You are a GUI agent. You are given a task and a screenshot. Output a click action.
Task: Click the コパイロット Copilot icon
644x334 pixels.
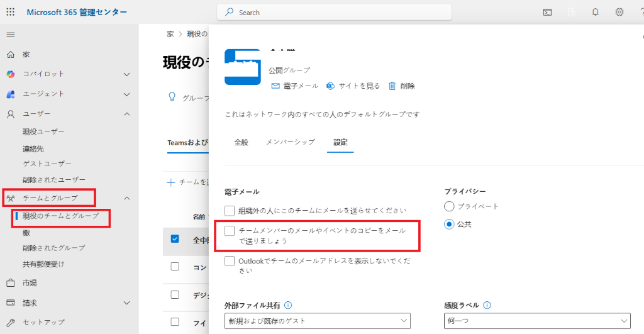coord(11,74)
